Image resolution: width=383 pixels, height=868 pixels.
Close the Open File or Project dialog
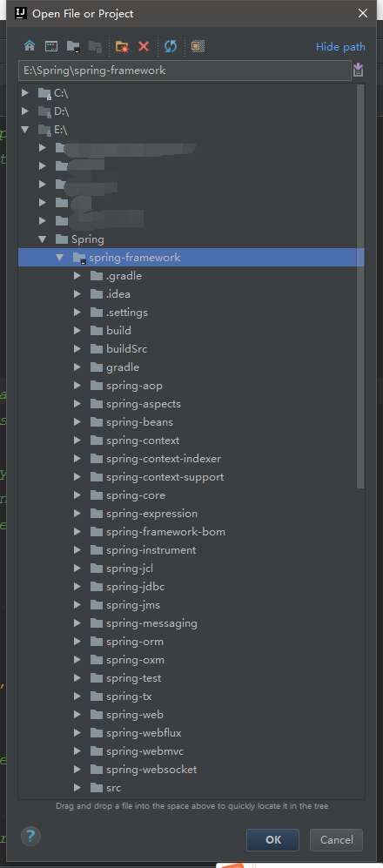click(x=362, y=13)
